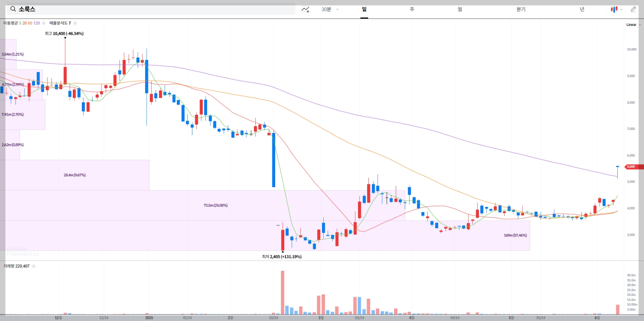
Task: Switch to the 년 yearly tab
Action: click(x=582, y=9)
